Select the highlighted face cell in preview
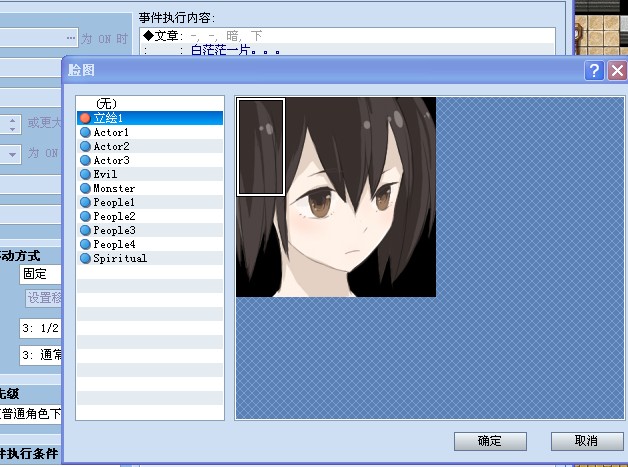Image resolution: width=628 pixels, height=467 pixels. 261,147
